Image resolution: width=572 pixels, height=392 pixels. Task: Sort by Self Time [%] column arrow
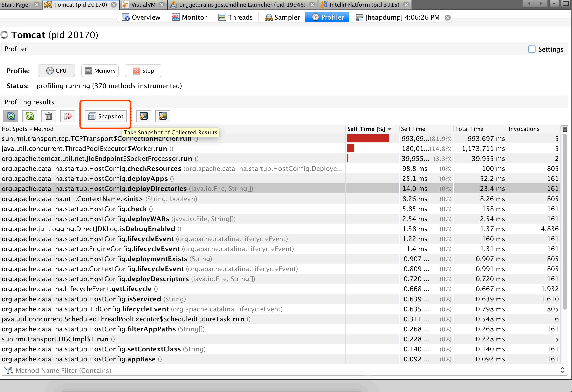pos(389,129)
